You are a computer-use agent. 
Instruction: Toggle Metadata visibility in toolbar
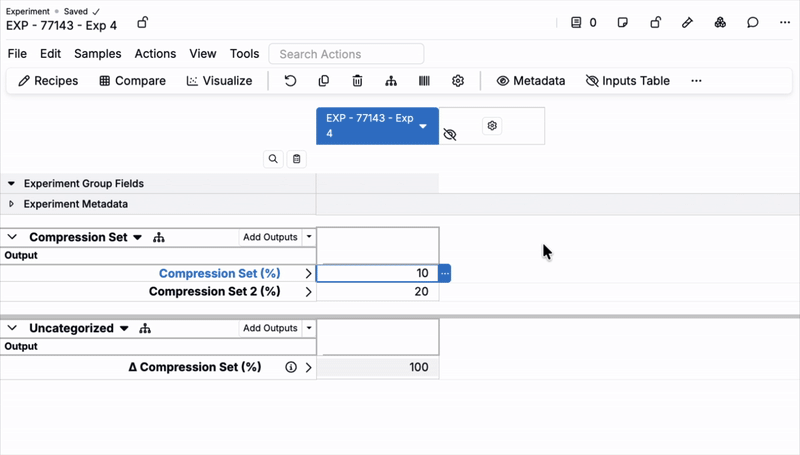[x=531, y=81]
